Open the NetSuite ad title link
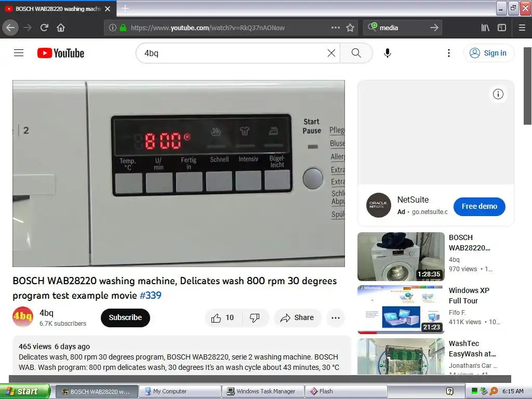 coord(413,200)
